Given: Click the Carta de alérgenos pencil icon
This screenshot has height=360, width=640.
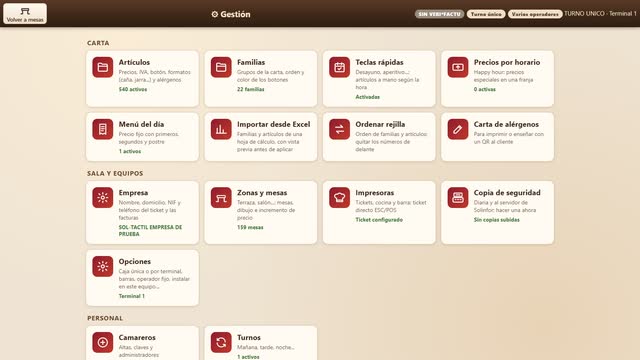Looking at the screenshot, I should pyautogui.click(x=458, y=129).
